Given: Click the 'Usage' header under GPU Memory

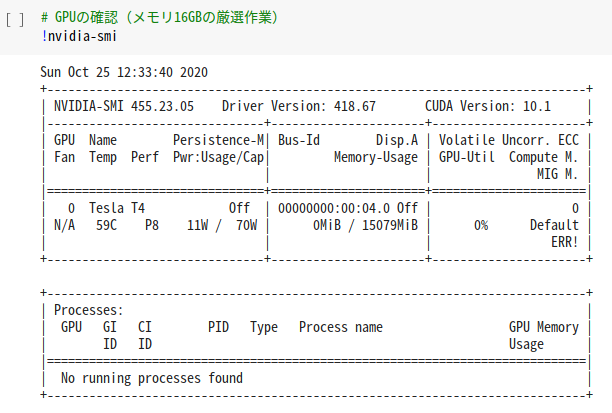Looking at the screenshot, I should tap(526, 344).
